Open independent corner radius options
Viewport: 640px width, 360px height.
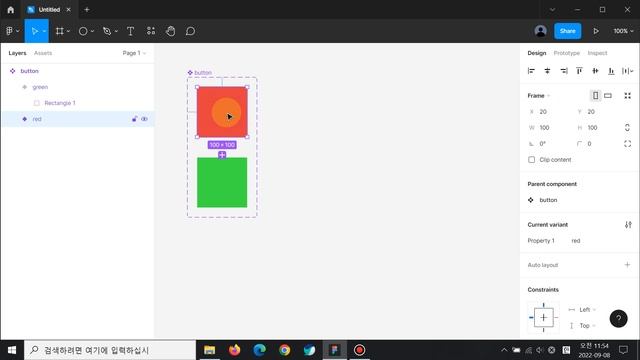[x=627, y=144]
